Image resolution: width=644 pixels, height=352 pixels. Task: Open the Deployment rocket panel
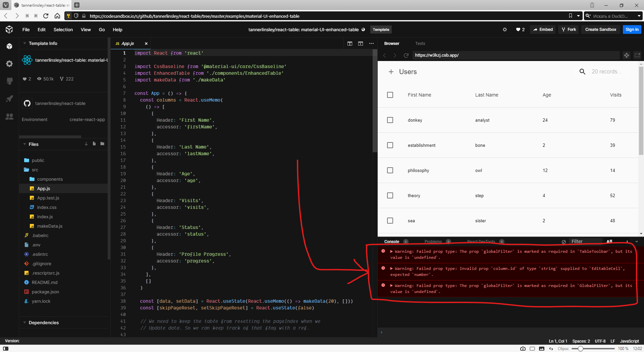tap(9, 99)
